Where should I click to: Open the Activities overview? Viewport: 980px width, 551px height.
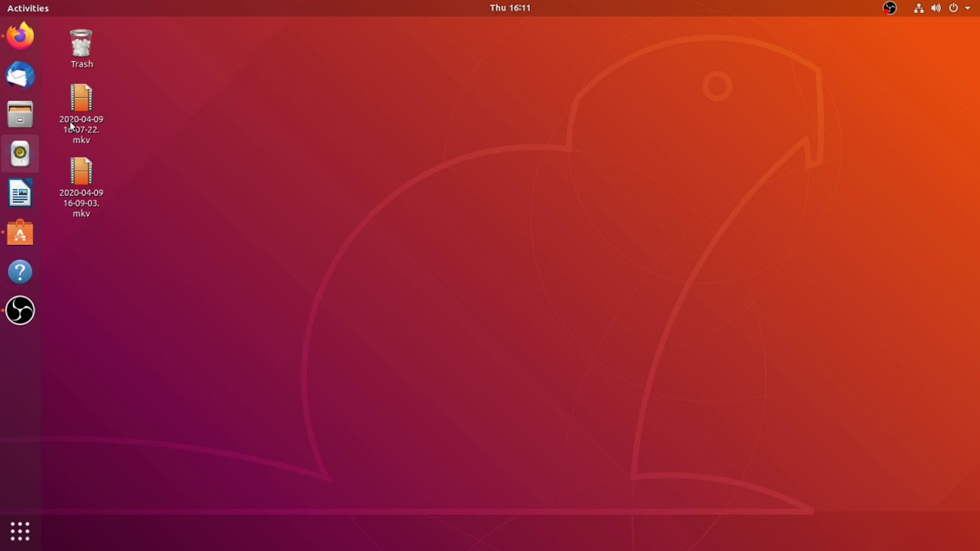[x=28, y=8]
